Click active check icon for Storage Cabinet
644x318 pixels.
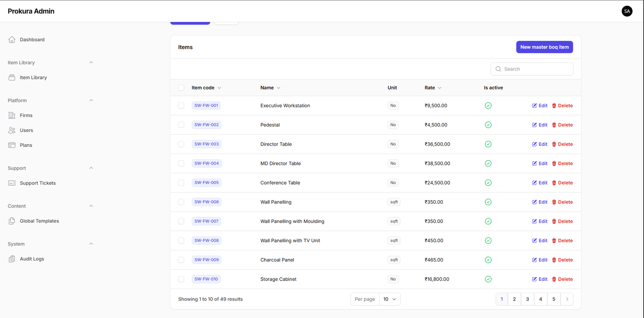(488, 279)
